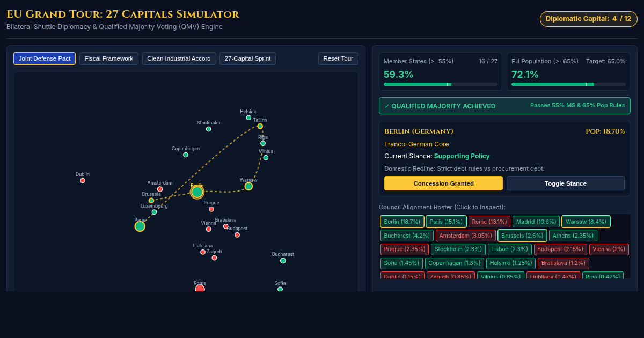644x338 pixels.
Task: Inspect Stockholm (2.3%) roster chip
Action: coord(458,249)
